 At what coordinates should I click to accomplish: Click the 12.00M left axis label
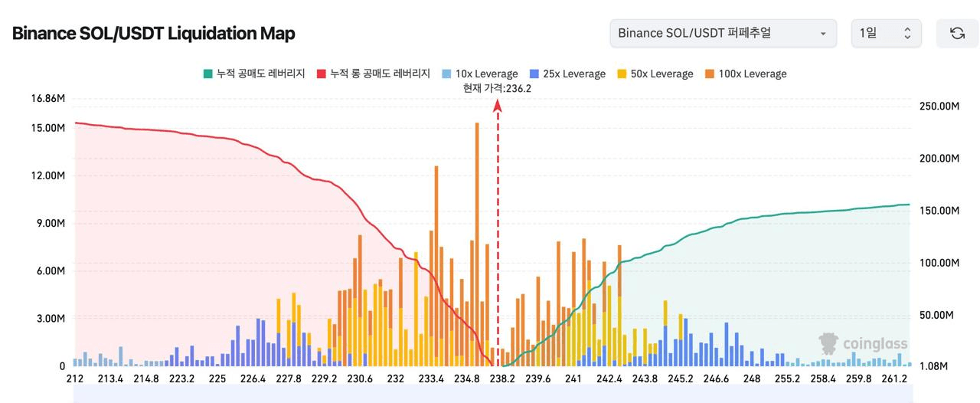coord(47,175)
